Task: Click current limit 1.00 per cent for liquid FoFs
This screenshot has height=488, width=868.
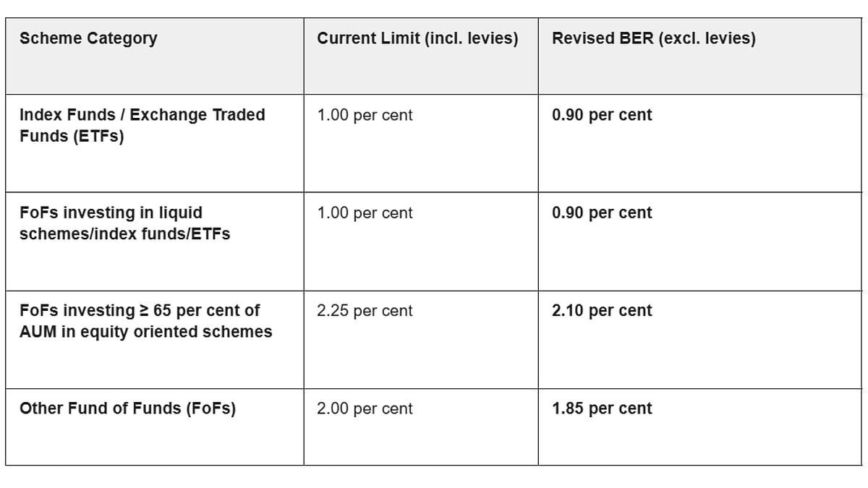Action: pos(365,213)
